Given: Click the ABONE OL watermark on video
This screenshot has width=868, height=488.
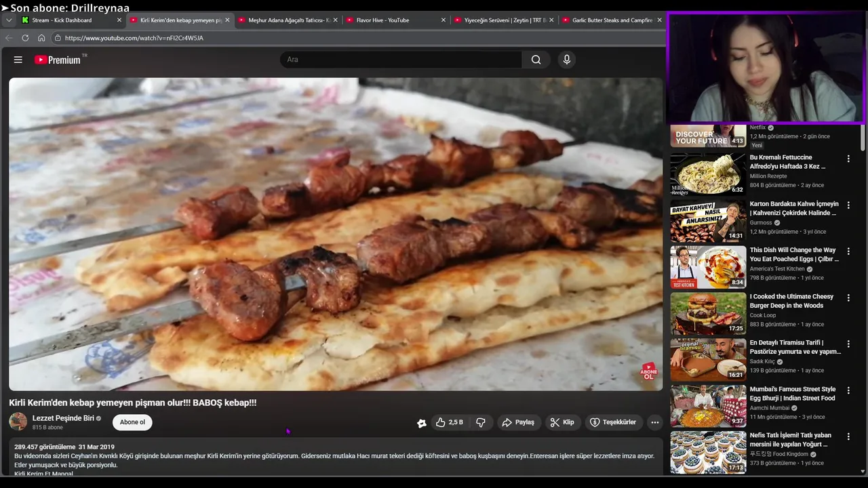Looking at the screenshot, I should click(x=649, y=371).
